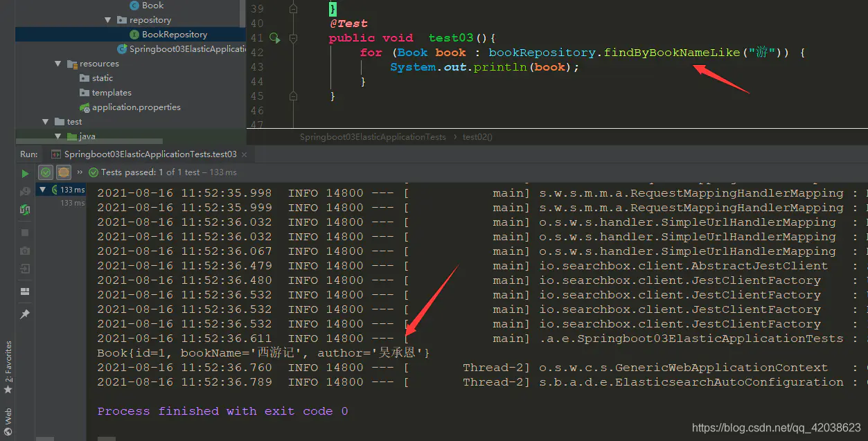Toggle auto-test rerun icon in Run panel
The width and height of the screenshot is (868, 441).
pos(25,209)
